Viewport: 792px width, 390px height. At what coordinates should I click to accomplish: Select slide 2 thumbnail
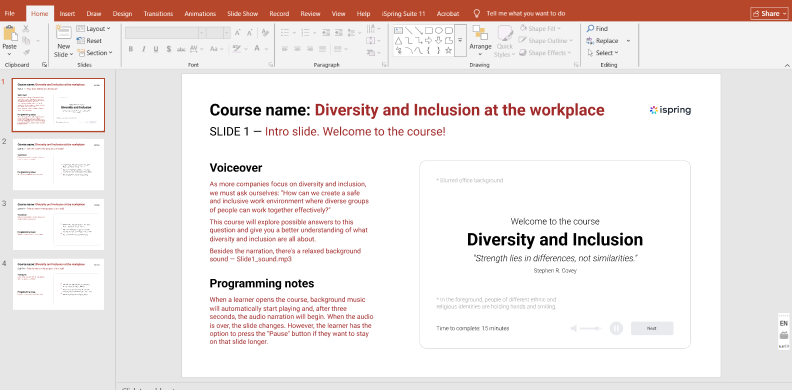click(59, 165)
